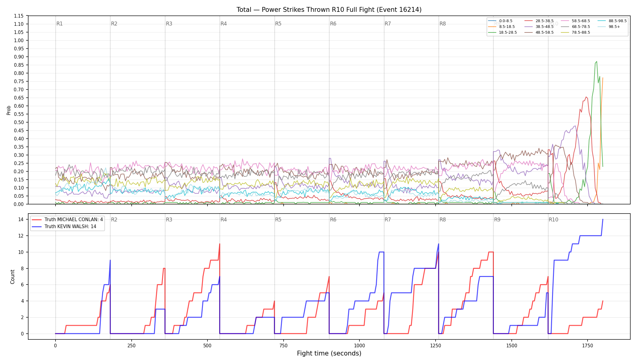This screenshot has width=637, height=364.
Task: Select legend entry '98.5+'
Action: (x=609, y=27)
